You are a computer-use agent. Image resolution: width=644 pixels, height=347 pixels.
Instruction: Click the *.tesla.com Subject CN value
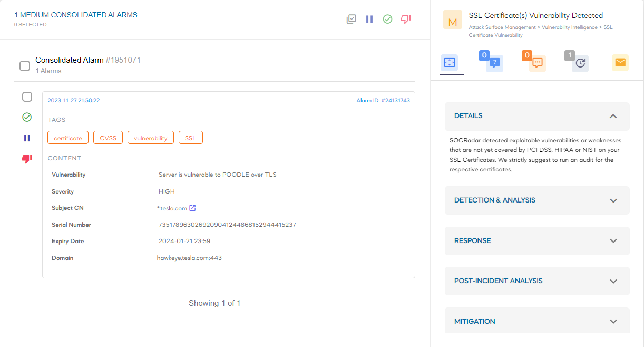172,208
